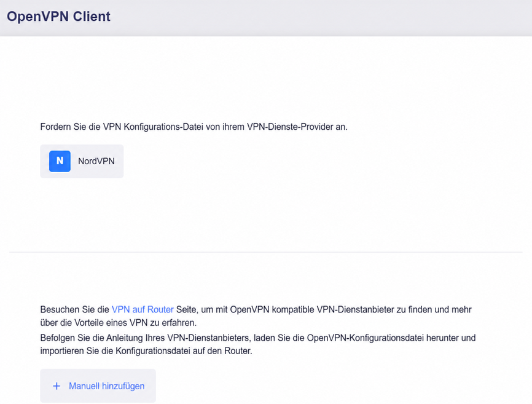Select the NordVPN provider tile
Screen dimensions: 532x404
click(x=82, y=161)
